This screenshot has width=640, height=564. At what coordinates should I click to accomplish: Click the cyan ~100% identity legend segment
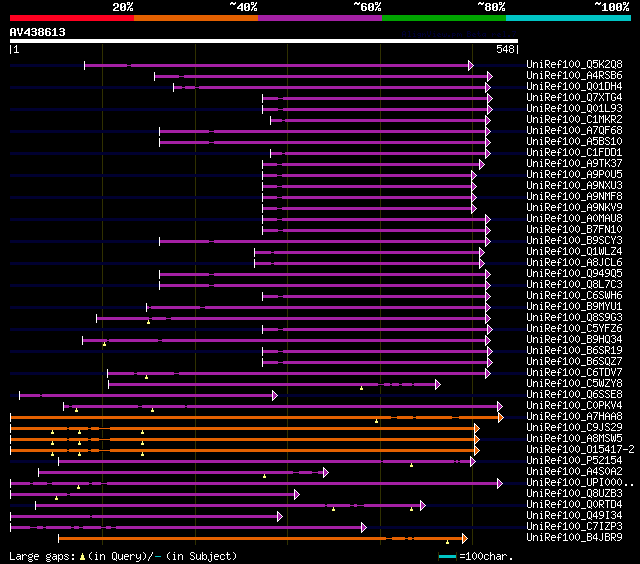tap(569, 18)
